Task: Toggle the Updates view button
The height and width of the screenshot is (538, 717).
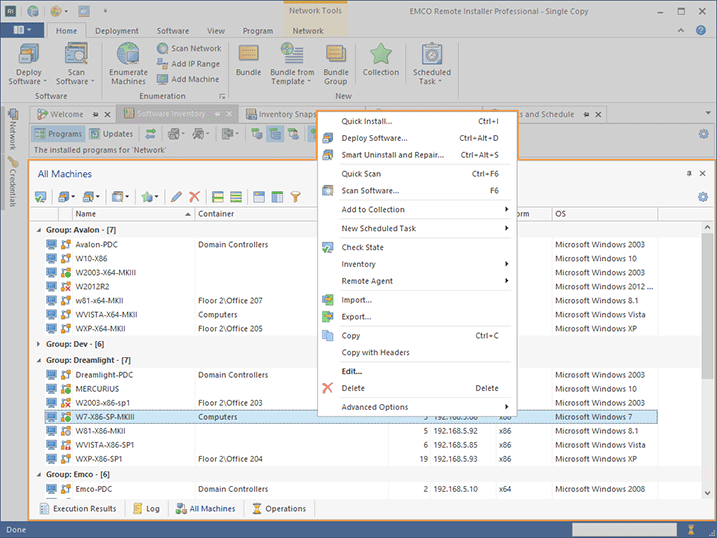Action: click(x=111, y=133)
